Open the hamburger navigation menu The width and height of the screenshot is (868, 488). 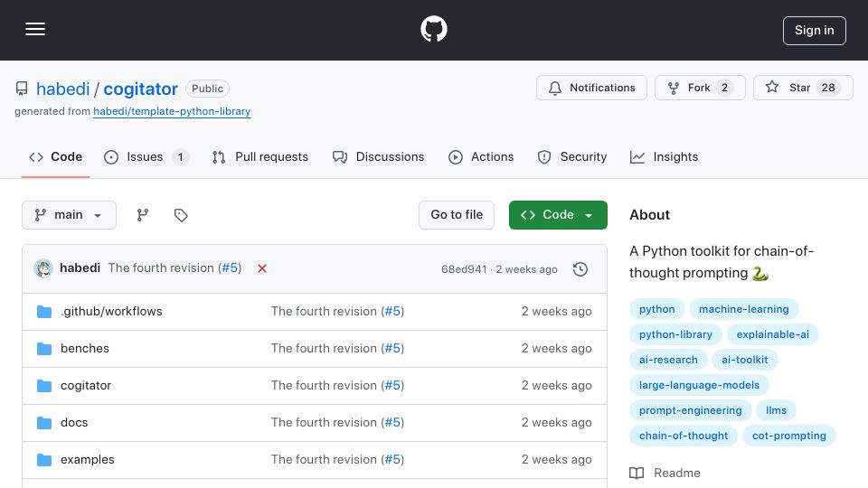35,29
